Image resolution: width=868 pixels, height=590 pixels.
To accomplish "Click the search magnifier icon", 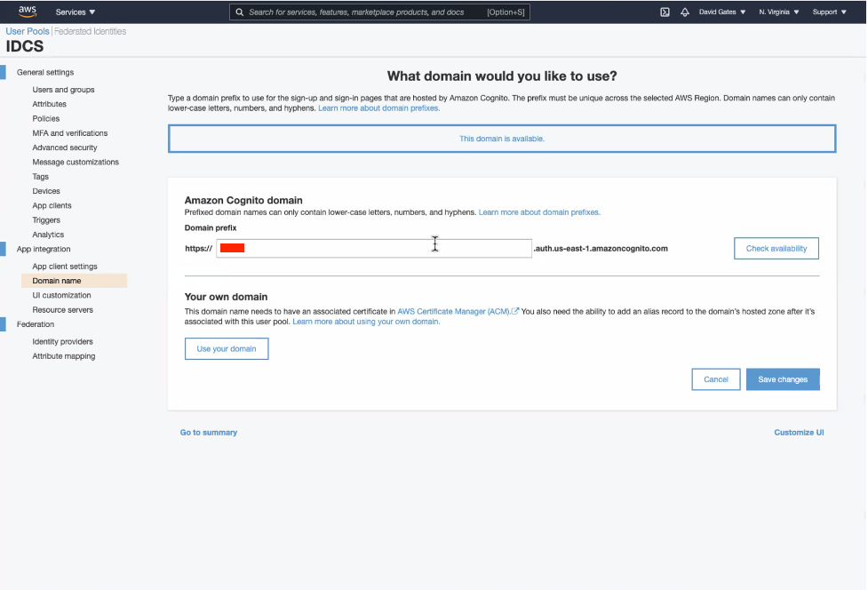I will click(x=240, y=12).
